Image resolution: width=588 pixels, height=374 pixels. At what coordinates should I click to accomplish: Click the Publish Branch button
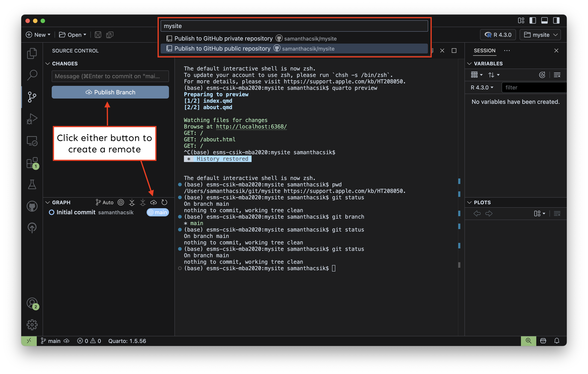110,92
